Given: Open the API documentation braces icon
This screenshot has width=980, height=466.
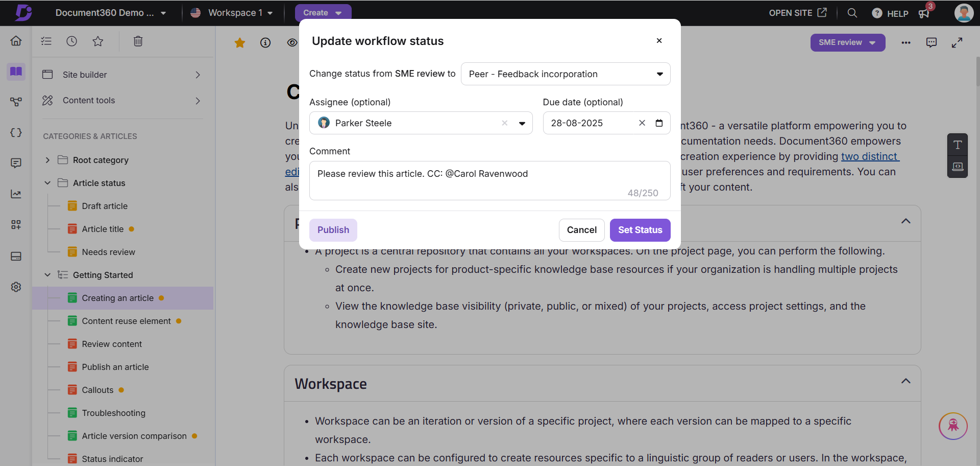Looking at the screenshot, I should coord(16,133).
